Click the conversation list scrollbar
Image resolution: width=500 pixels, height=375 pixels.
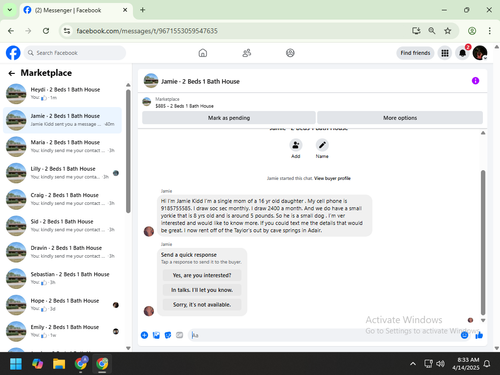128,151
